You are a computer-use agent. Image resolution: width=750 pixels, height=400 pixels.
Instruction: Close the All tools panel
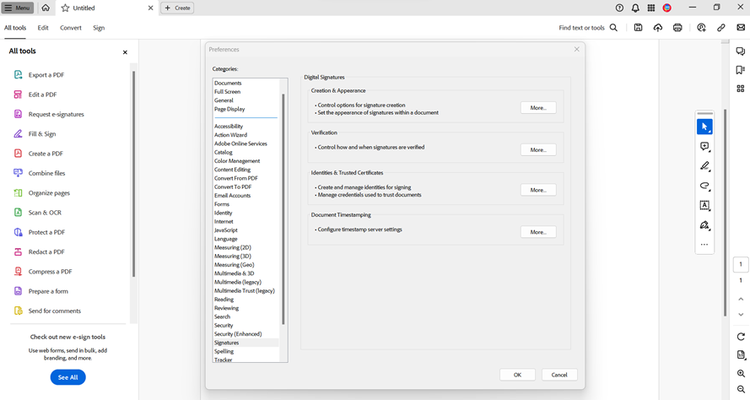[x=125, y=52]
